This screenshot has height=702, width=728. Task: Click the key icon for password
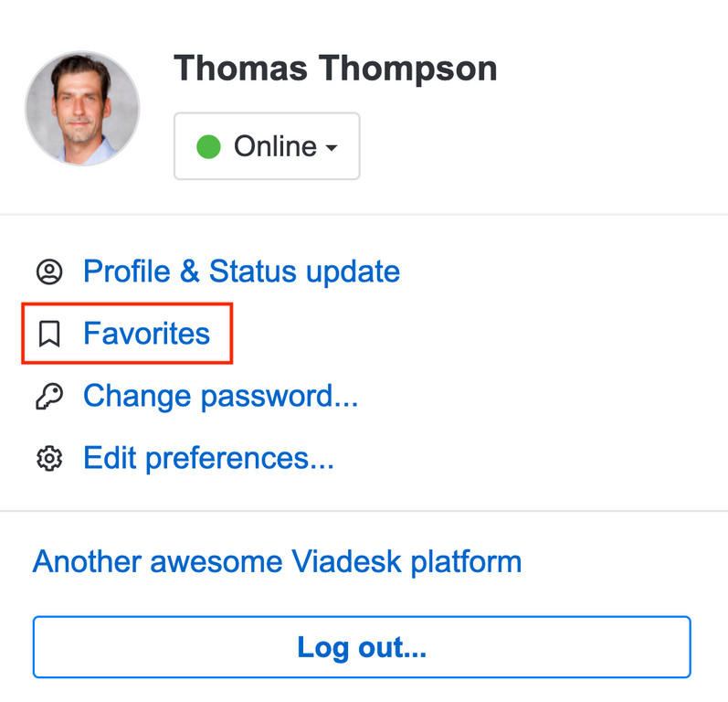[x=49, y=396]
